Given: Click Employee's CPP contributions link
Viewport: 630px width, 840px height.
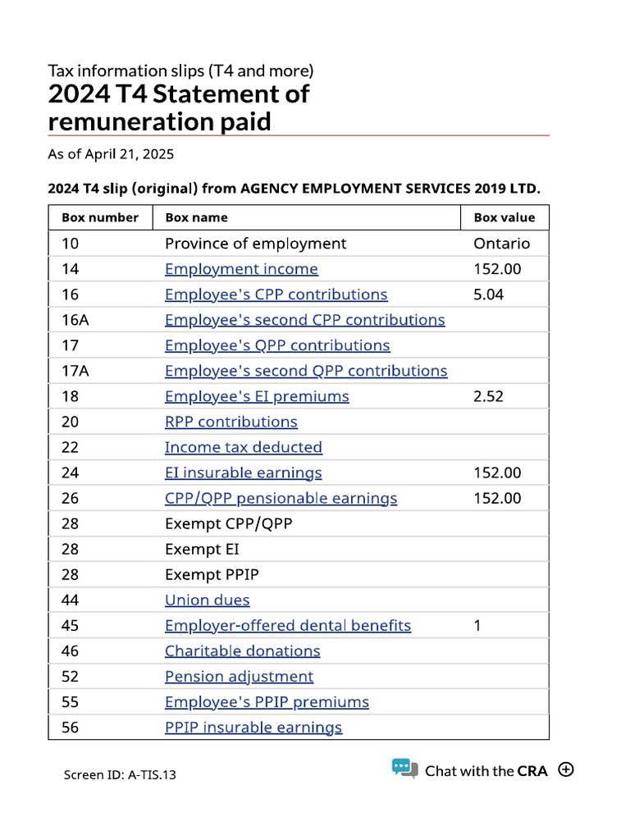Looking at the screenshot, I should [x=276, y=294].
